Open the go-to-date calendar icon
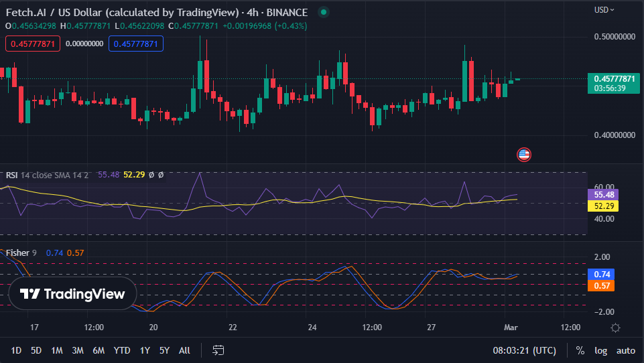The image size is (644, 363). [218, 350]
